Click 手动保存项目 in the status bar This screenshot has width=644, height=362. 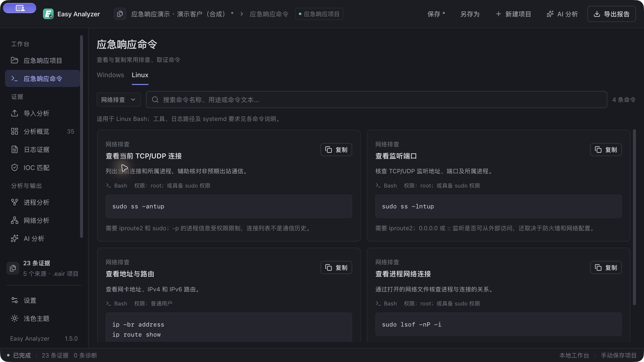pos(619,355)
